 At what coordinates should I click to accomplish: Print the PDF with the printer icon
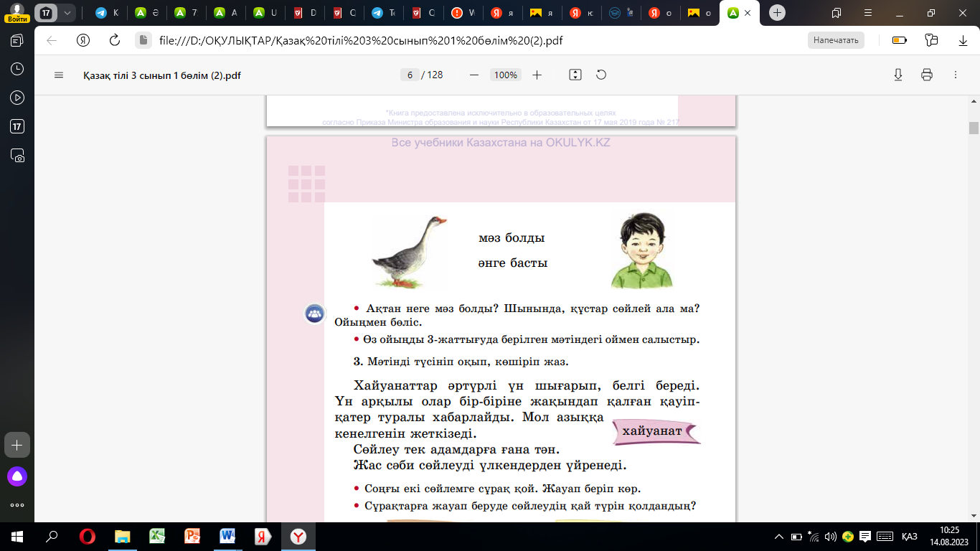(927, 75)
